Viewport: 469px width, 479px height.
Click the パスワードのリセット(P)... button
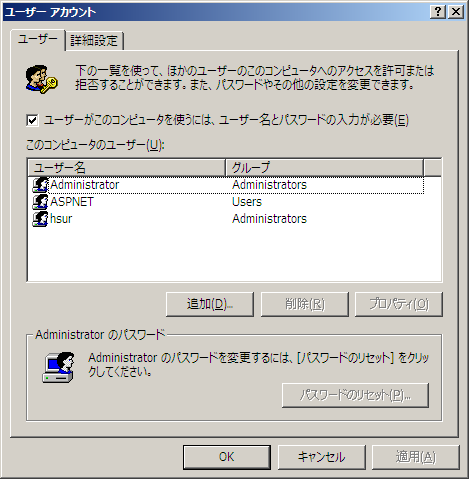click(355, 395)
